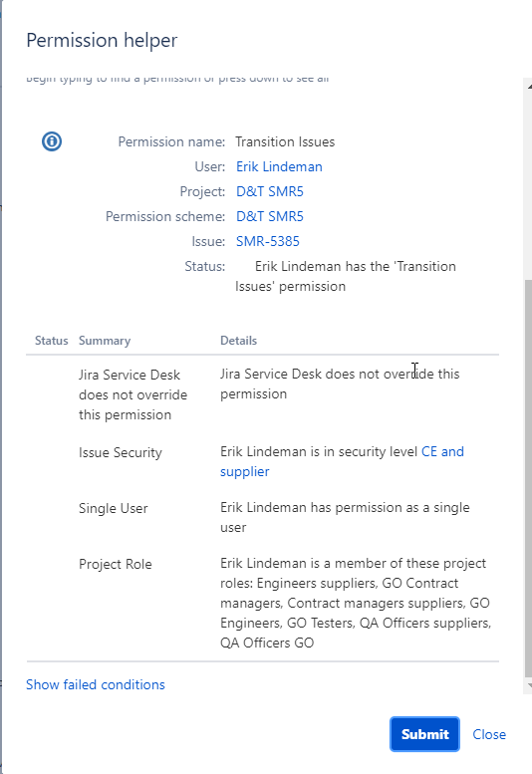This screenshot has width=532, height=774.
Task: Open issue SMR-5385
Action: tap(267, 241)
